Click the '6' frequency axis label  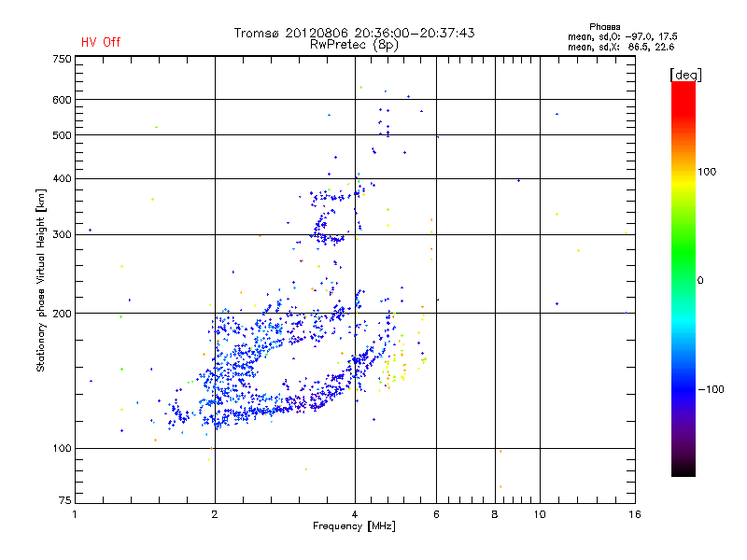pyautogui.click(x=436, y=514)
